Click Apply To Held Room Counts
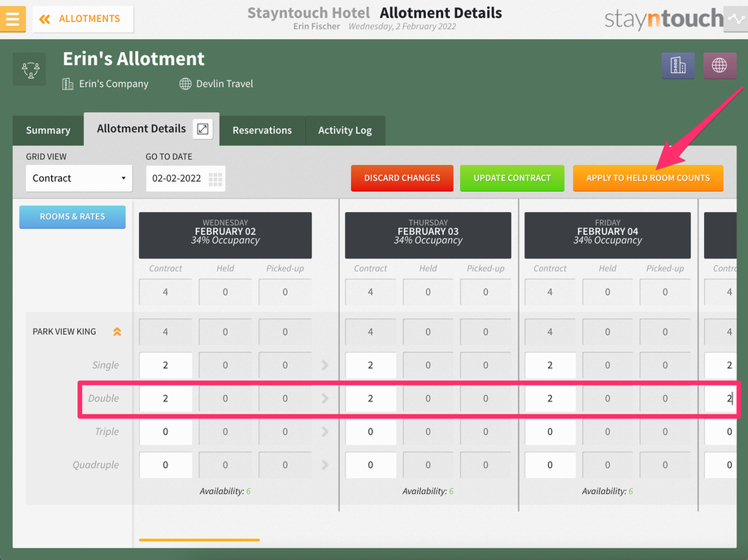Screen dimensions: 748x560 click(648, 178)
